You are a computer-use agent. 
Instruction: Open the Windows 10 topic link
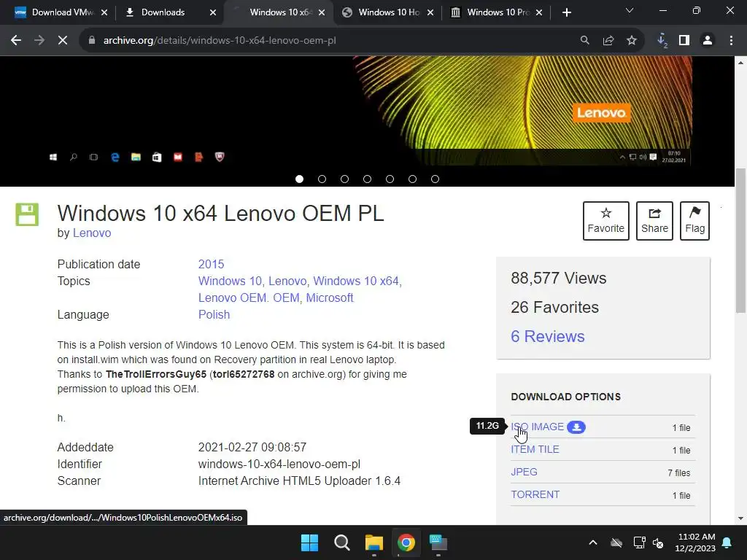point(230,281)
